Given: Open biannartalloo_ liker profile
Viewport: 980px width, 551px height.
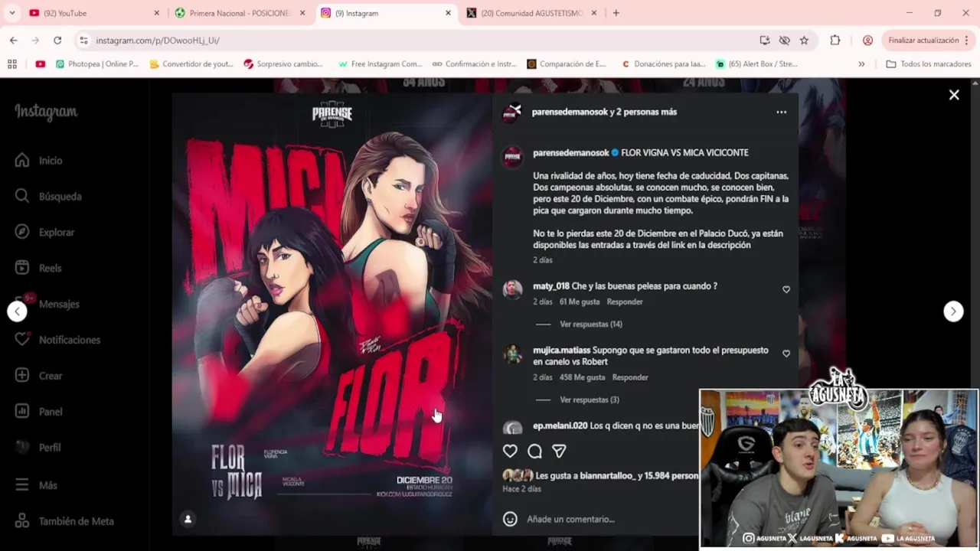Looking at the screenshot, I should 607,476.
